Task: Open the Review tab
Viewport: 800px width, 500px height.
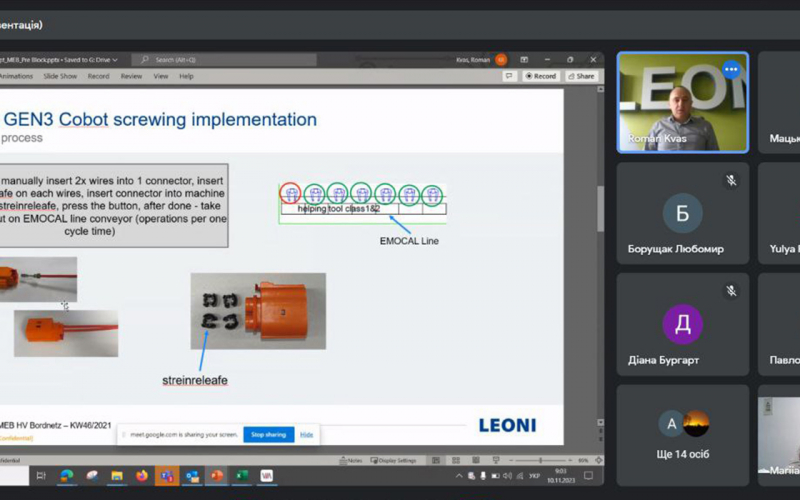Action: (131, 76)
